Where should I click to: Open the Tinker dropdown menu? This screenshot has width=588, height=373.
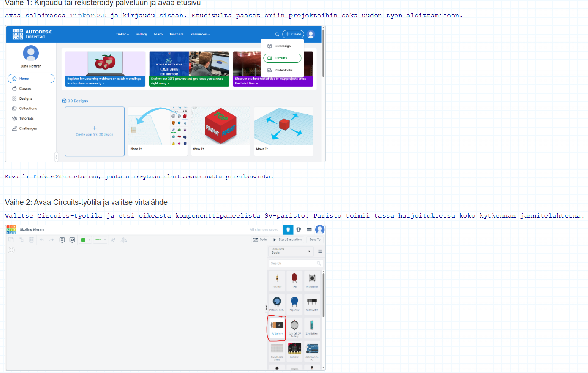[122, 34]
